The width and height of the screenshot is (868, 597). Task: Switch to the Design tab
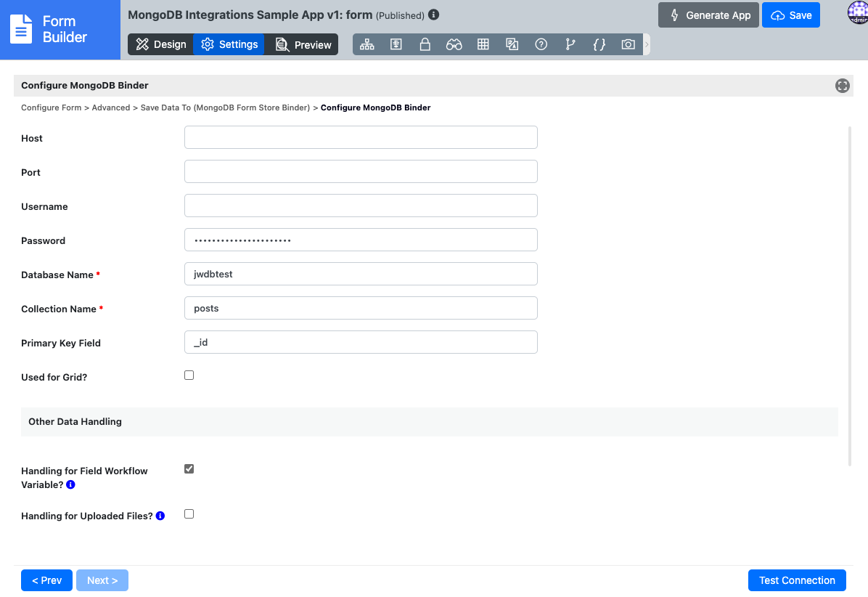pos(160,44)
